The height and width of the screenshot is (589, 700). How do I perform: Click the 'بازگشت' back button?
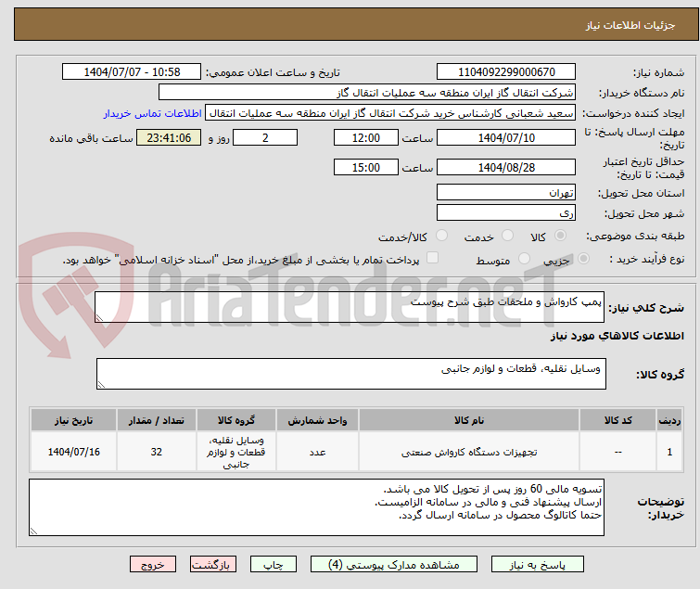point(213,565)
